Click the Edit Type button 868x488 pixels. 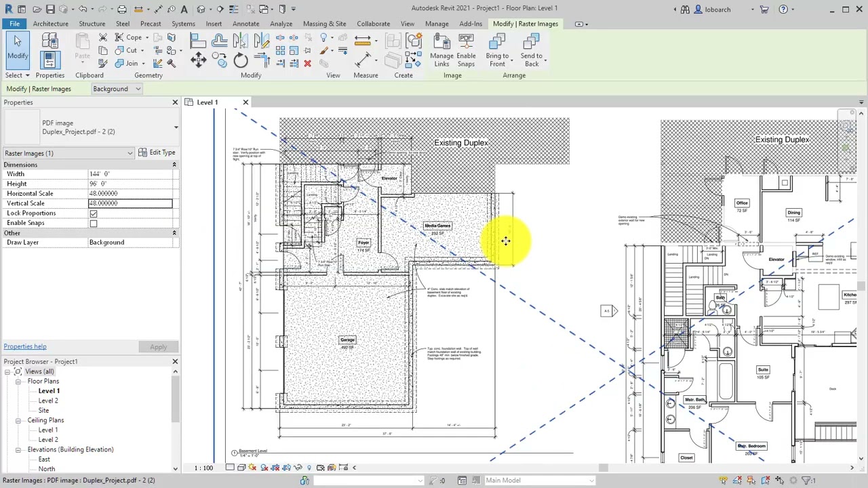click(x=157, y=152)
